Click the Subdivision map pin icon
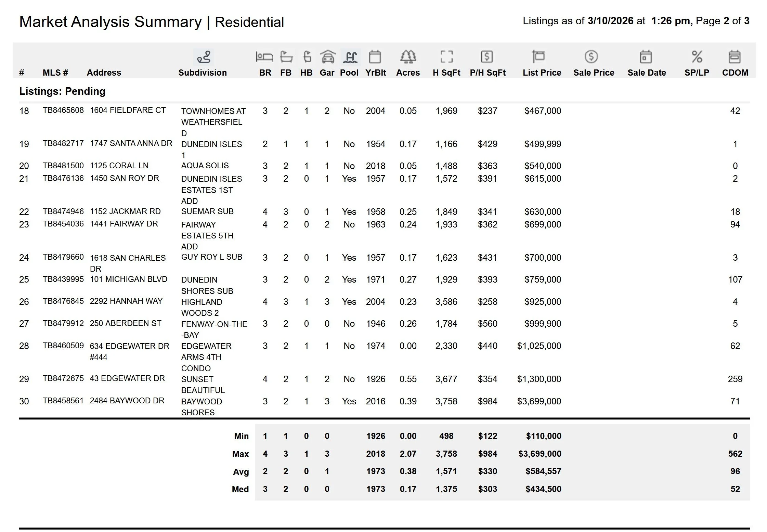Viewport: 767px width, 532px height. point(204,57)
